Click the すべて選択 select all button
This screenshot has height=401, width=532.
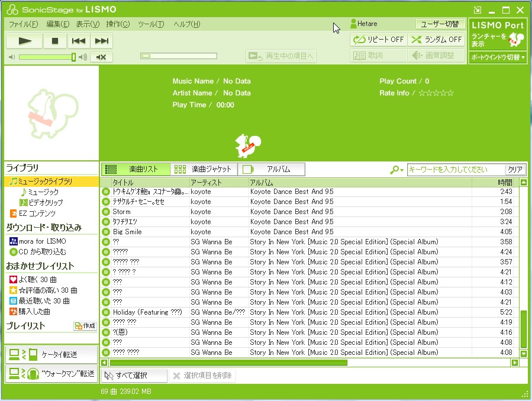134,376
